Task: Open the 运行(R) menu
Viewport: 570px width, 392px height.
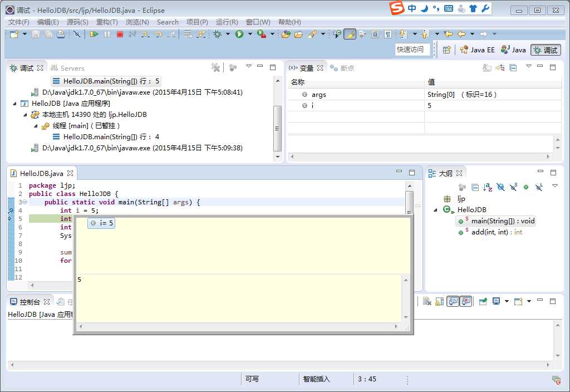Action: [x=227, y=22]
